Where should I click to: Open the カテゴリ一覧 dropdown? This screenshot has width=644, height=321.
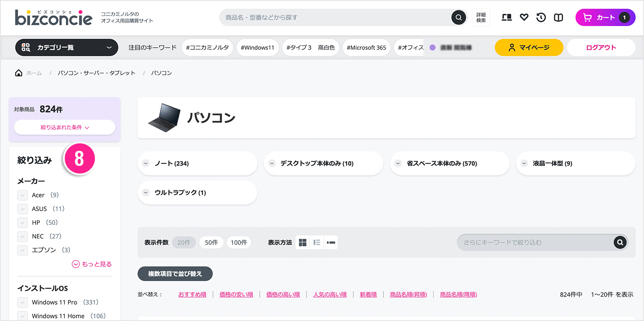(x=67, y=48)
